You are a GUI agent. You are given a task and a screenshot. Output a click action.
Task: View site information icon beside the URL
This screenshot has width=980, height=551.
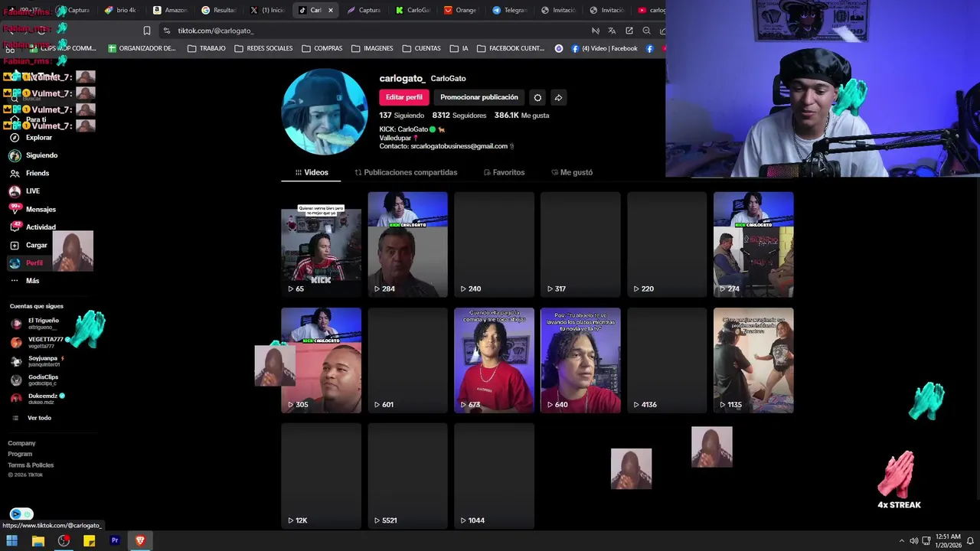(x=167, y=31)
